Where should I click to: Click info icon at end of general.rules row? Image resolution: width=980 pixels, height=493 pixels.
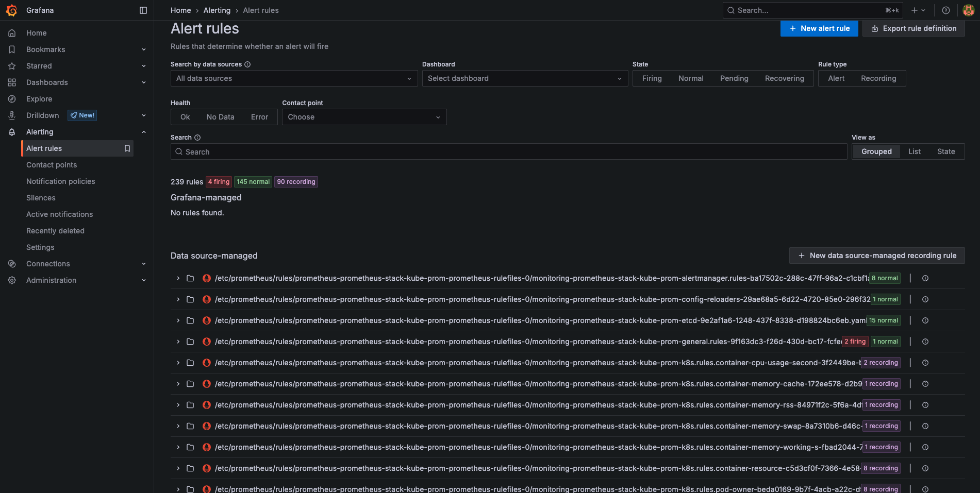925,342
